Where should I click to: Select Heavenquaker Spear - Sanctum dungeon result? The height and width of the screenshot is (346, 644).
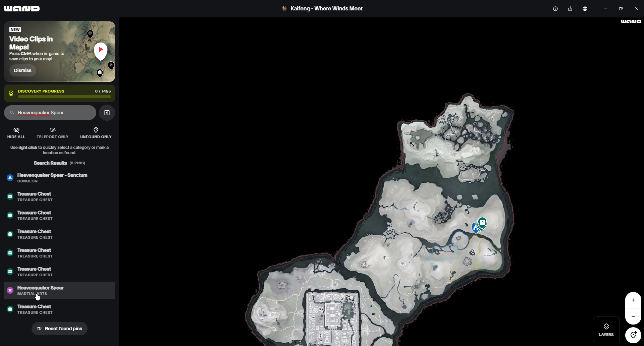tap(59, 178)
